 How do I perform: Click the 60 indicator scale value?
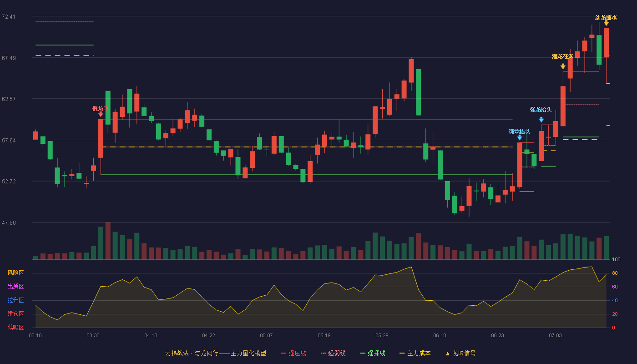click(615, 287)
